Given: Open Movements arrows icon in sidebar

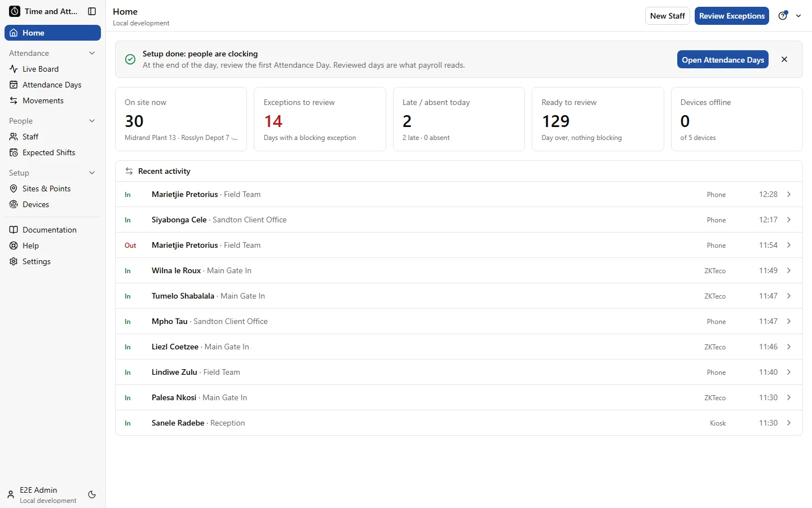Looking at the screenshot, I should 14,100.
